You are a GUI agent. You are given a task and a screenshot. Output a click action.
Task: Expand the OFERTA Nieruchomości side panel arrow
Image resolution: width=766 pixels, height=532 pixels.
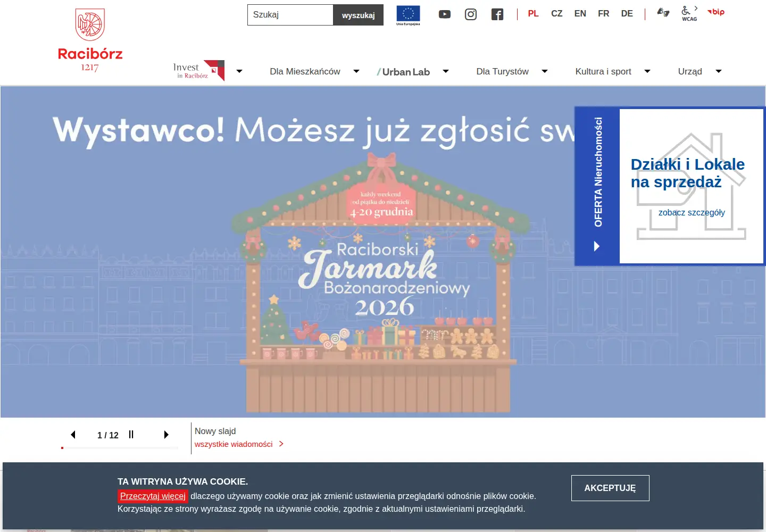pyautogui.click(x=597, y=246)
